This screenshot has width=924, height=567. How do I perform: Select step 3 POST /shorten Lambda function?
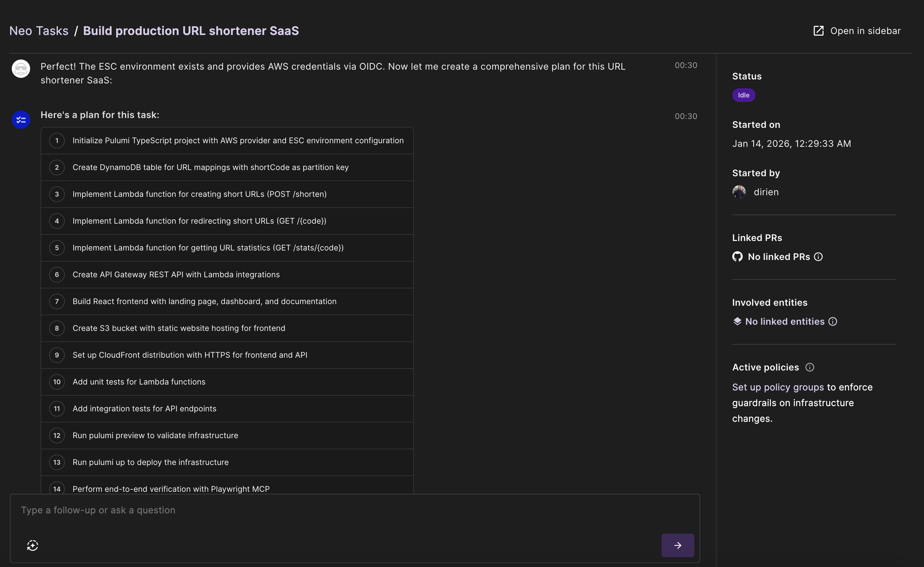[x=227, y=194]
